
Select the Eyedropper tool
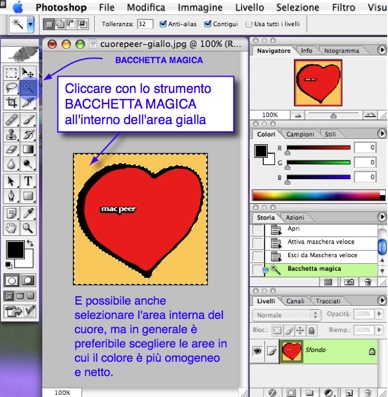click(28, 213)
